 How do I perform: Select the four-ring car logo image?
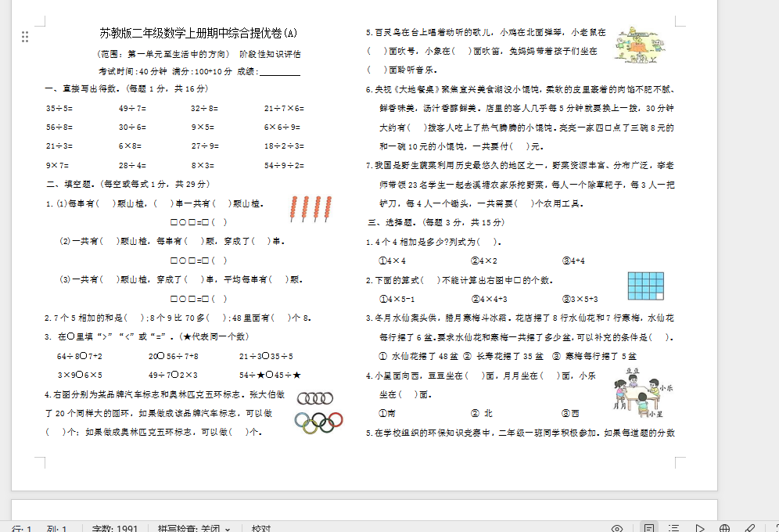point(315,398)
